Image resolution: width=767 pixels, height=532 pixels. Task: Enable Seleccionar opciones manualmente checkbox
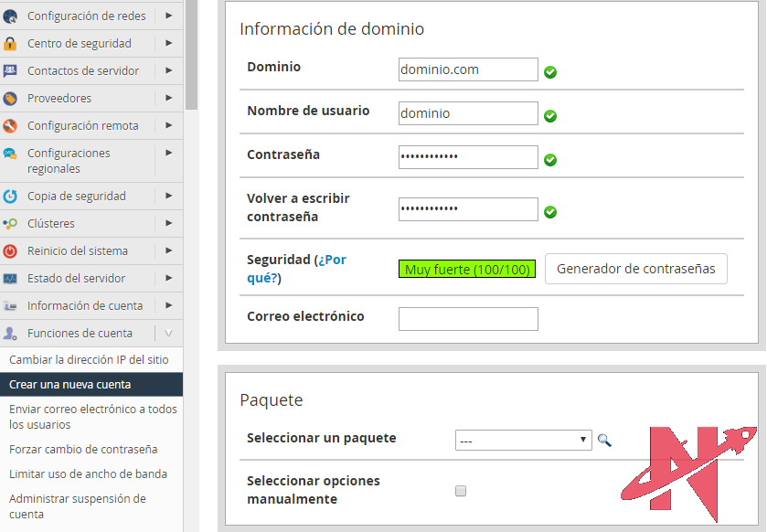[461, 491]
